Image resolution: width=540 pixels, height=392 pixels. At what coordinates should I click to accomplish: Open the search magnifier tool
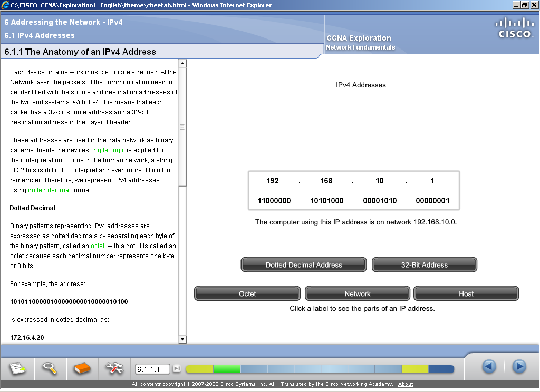50,369
